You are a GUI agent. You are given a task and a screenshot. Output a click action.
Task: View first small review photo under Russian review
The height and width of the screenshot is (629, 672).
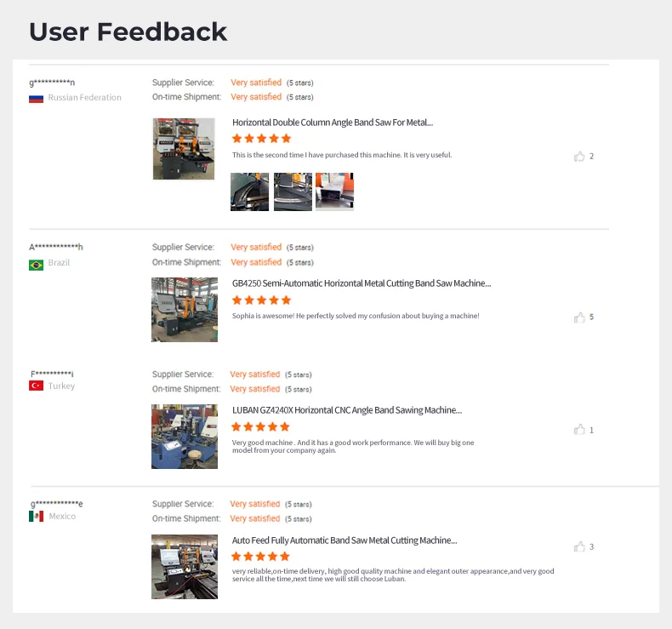point(249,192)
